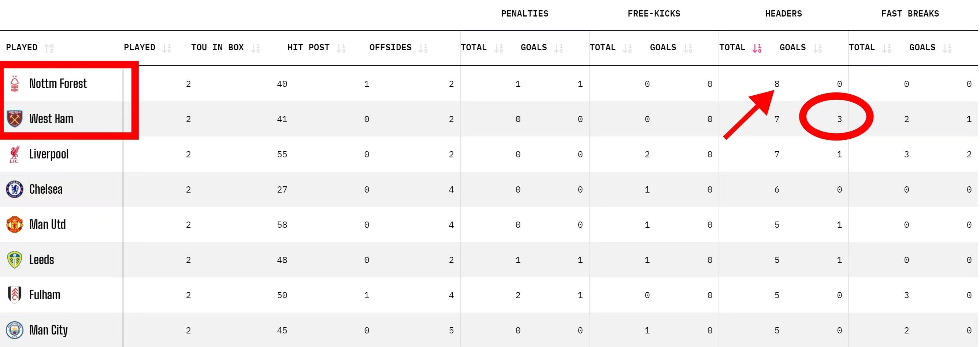
Task: Click West Ham's headers goals value 3
Action: (x=839, y=119)
